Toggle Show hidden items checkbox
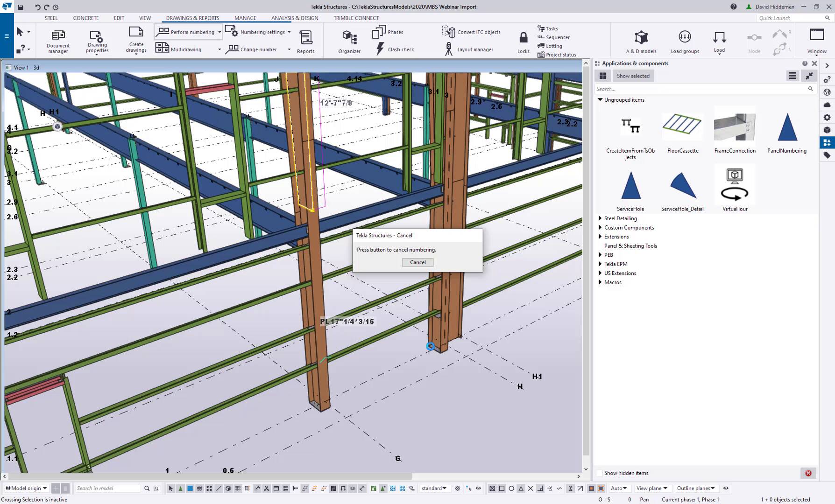 (599, 473)
